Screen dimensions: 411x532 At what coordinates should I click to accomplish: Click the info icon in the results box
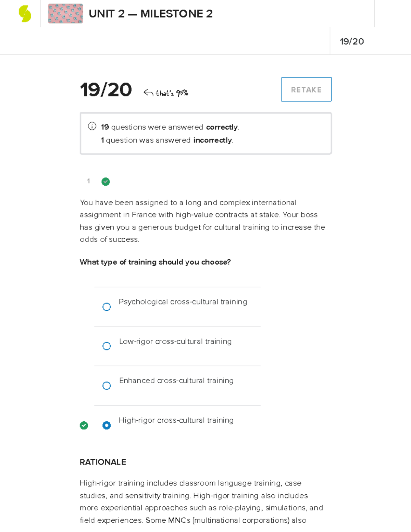(x=92, y=126)
